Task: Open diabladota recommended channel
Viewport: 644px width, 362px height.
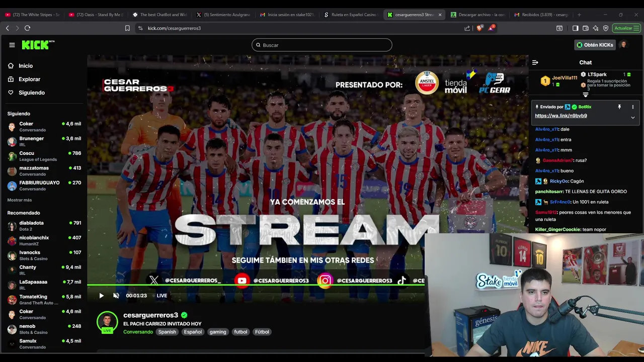Action: pos(44,226)
